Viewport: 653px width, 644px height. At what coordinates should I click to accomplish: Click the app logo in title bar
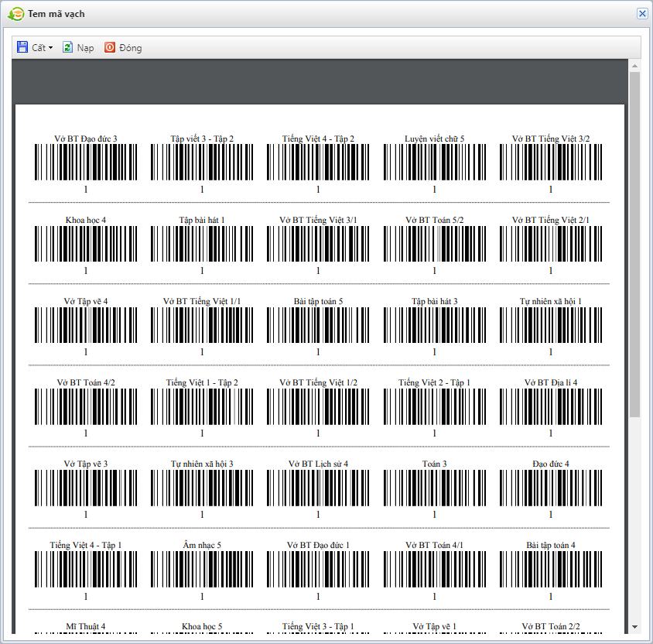point(15,14)
